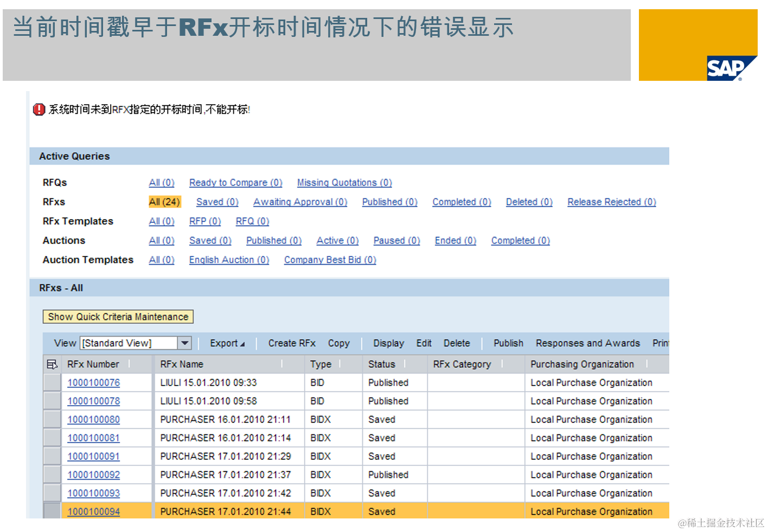Open RFx number 1000100094
The width and height of the screenshot is (768, 532).
tap(94, 511)
